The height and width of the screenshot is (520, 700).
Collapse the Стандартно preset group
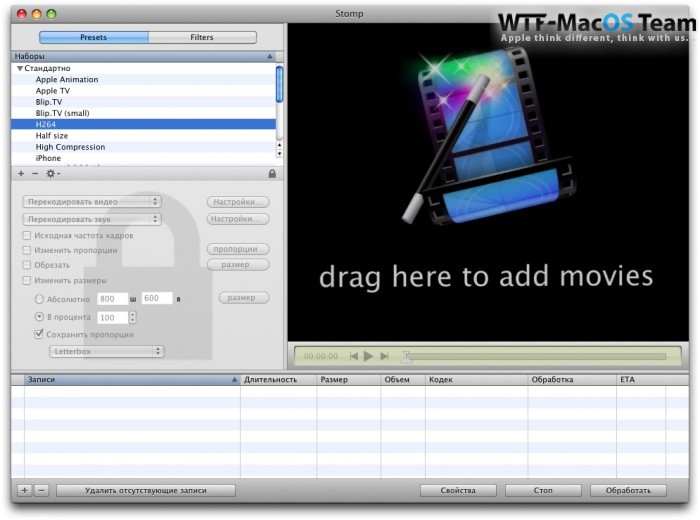(x=20, y=69)
